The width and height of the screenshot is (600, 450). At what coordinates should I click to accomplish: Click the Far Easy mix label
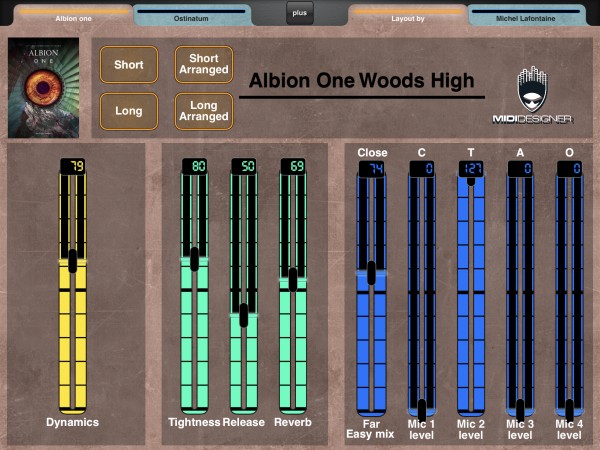370,429
